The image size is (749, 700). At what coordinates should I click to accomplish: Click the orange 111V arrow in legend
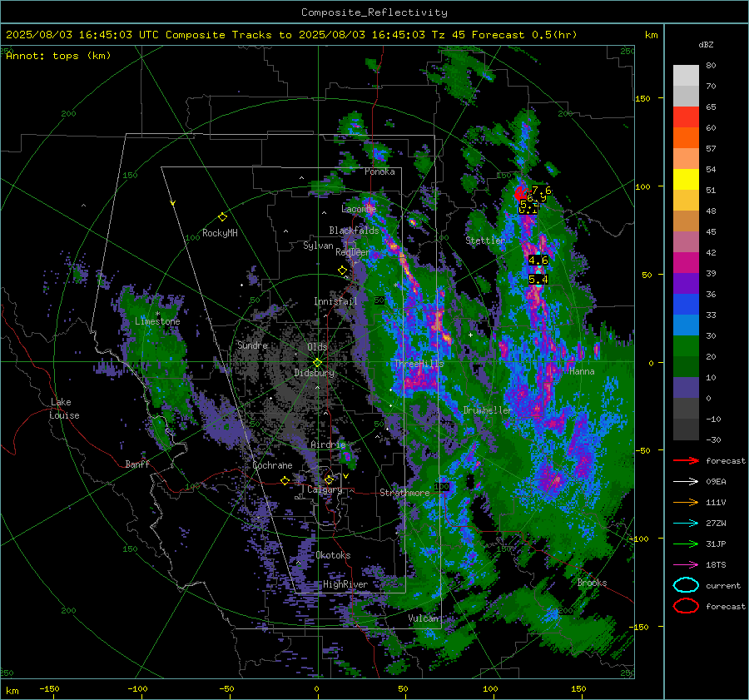(686, 502)
